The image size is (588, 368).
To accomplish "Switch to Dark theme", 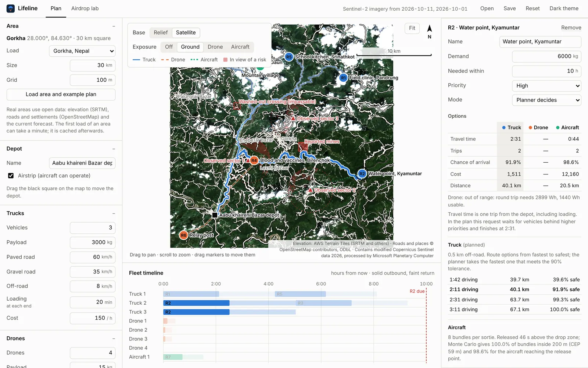I will pyautogui.click(x=564, y=8).
